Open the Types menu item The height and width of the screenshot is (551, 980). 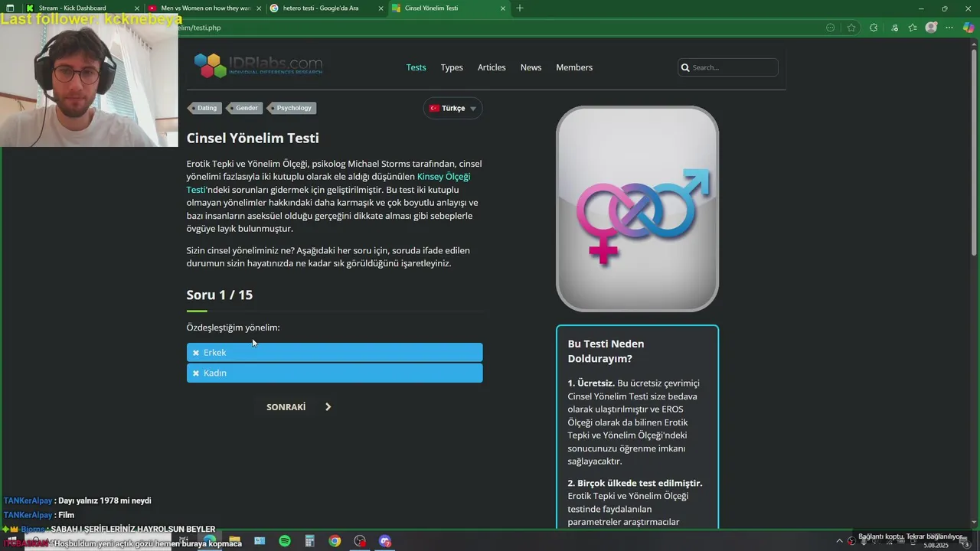tap(452, 67)
